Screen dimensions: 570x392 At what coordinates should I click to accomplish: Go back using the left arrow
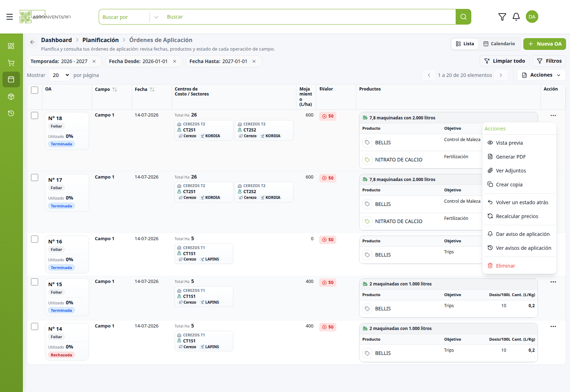click(x=32, y=42)
